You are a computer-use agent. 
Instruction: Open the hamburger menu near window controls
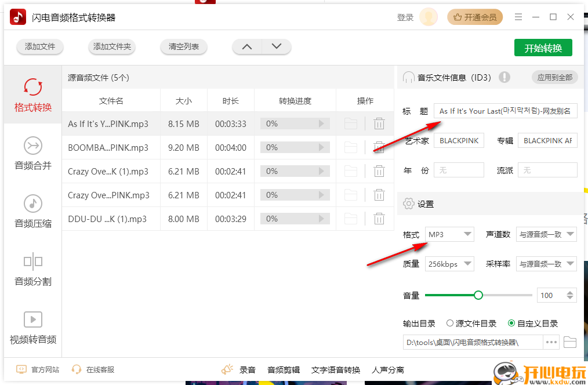(518, 17)
